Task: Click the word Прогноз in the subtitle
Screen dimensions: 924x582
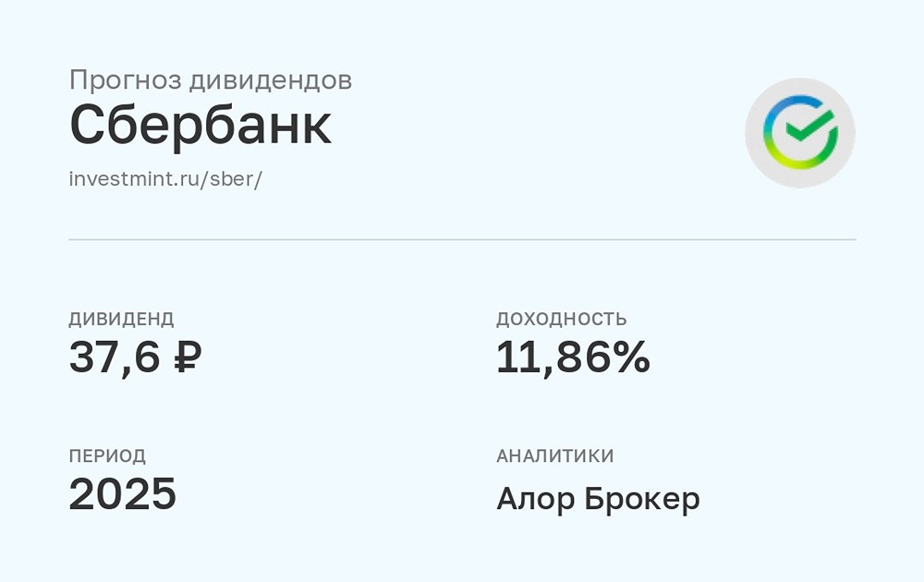Action: pyautogui.click(x=125, y=80)
